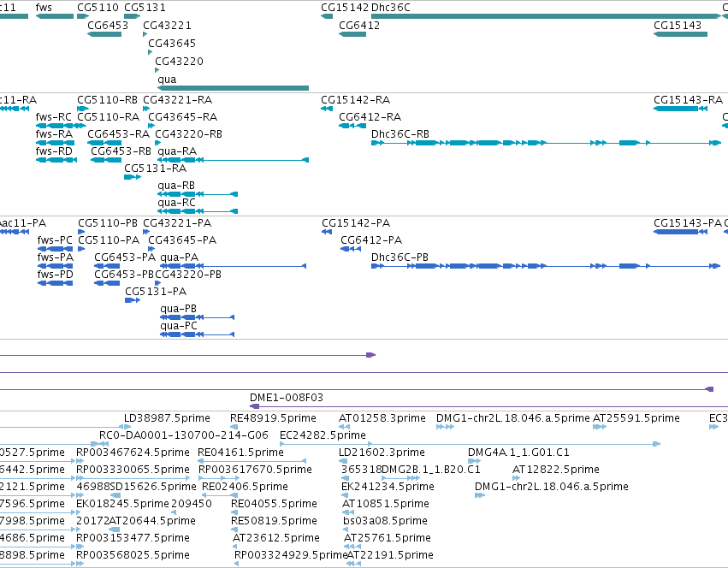This screenshot has height=568, width=728.
Task: Select EST RE04161.5prime
Action: pyautogui.click(x=252, y=461)
